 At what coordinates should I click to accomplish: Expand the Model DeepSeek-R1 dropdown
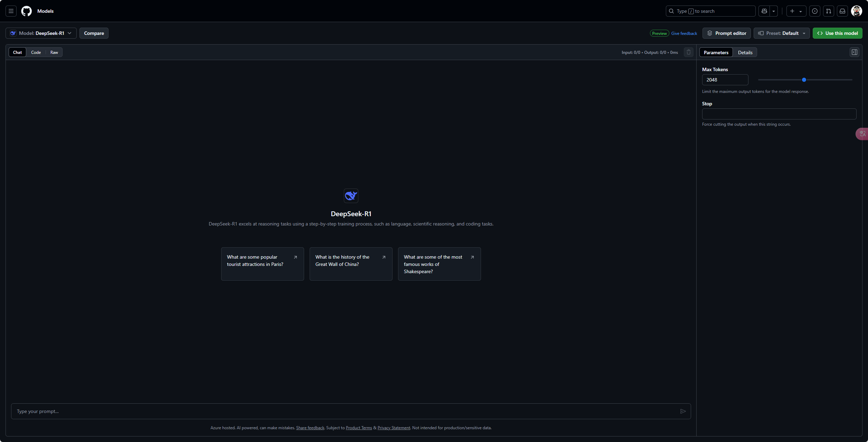[x=41, y=33]
